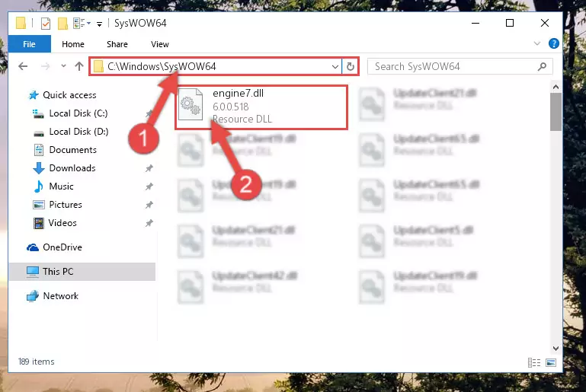Open Pictures in the sidebar

click(x=66, y=205)
